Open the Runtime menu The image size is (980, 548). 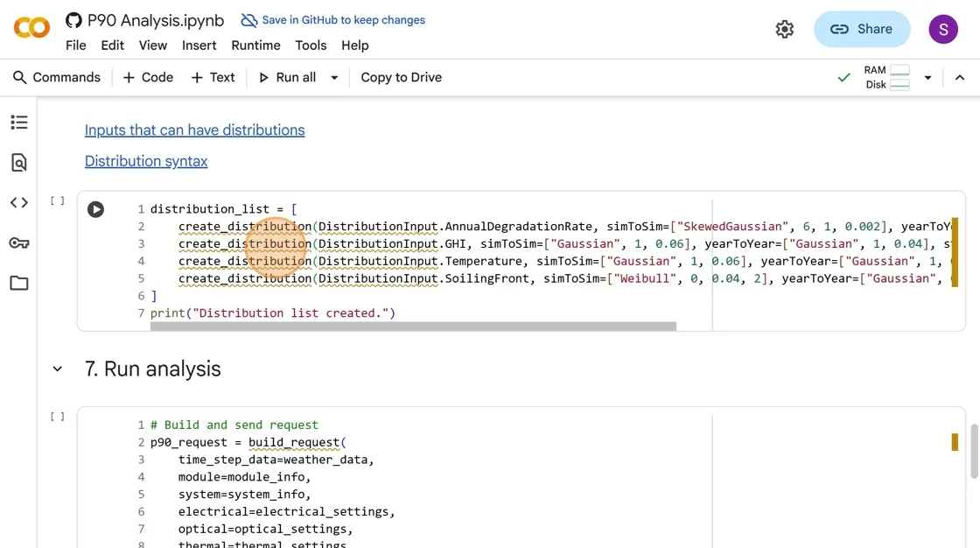pyautogui.click(x=255, y=46)
